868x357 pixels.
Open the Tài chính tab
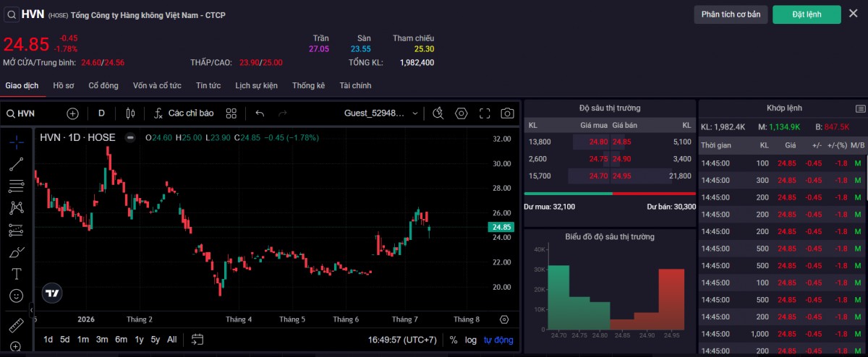(355, 85)
